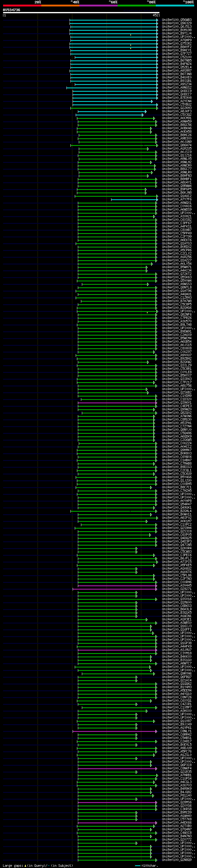Image resolution: width=197 pixels, height=868 pixels.
Task: Click the arrowhead ending the A8JKF3 hit bar
Action: tap(146, 111)
